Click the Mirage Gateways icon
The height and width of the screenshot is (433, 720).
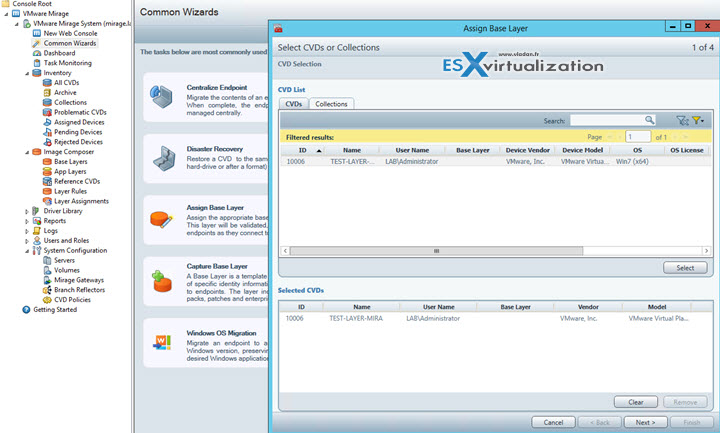(x=47, y=280)
